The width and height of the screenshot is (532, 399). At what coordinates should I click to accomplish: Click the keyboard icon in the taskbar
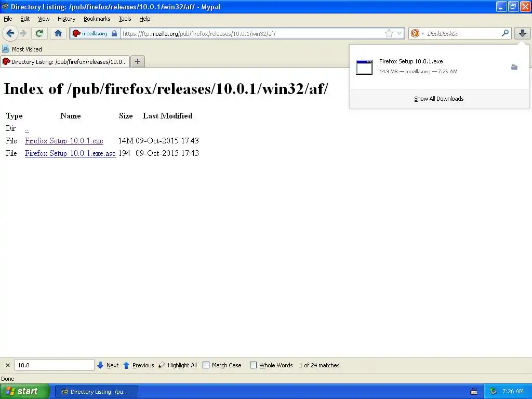coord(474,392)
